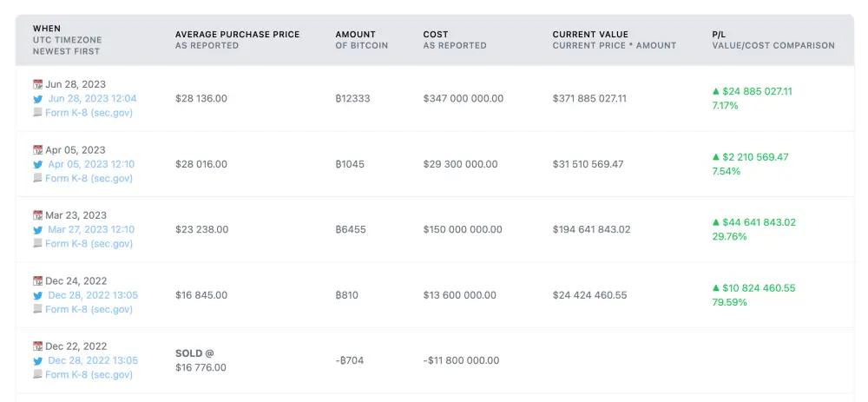Open Form K-8 link under Dec 22, 2022

[x=89, y=375]
